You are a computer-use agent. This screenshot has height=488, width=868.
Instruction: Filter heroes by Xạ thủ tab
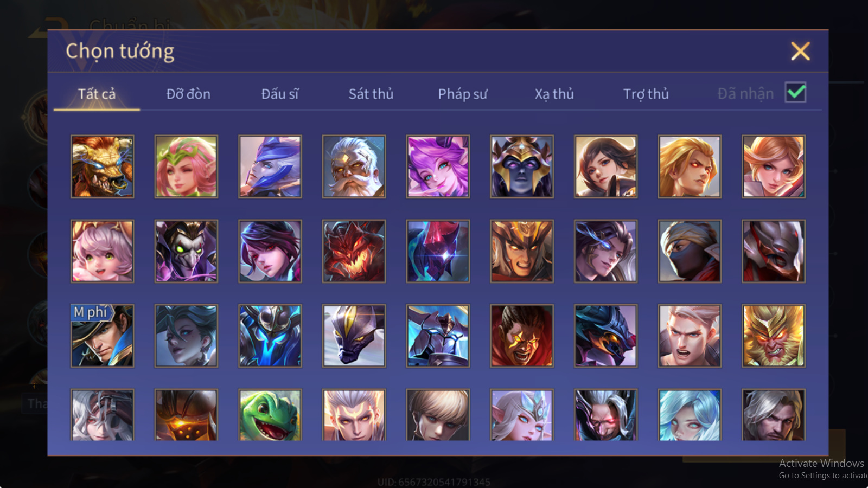pyautogui.click(x=554, y=94)
